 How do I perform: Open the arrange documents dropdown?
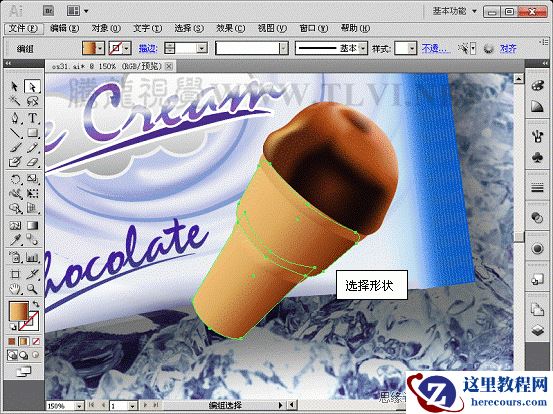point(77,11)
